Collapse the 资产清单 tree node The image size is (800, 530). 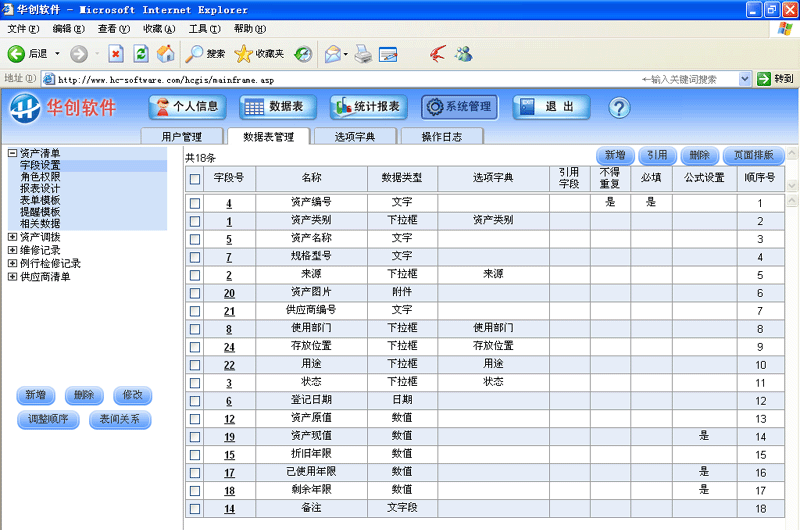coord(12,154)
